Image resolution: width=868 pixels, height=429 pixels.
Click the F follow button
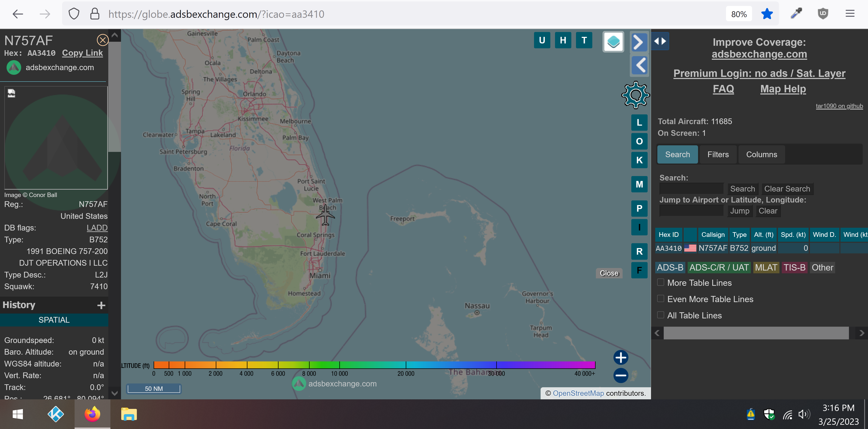[x=639, y=270]
